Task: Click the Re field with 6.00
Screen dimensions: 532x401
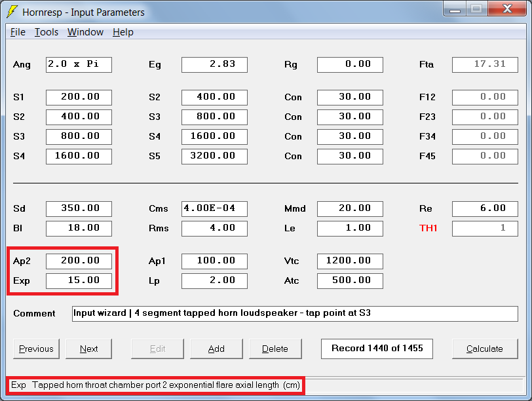Action: pyautogui.click(x=485, y=208)
